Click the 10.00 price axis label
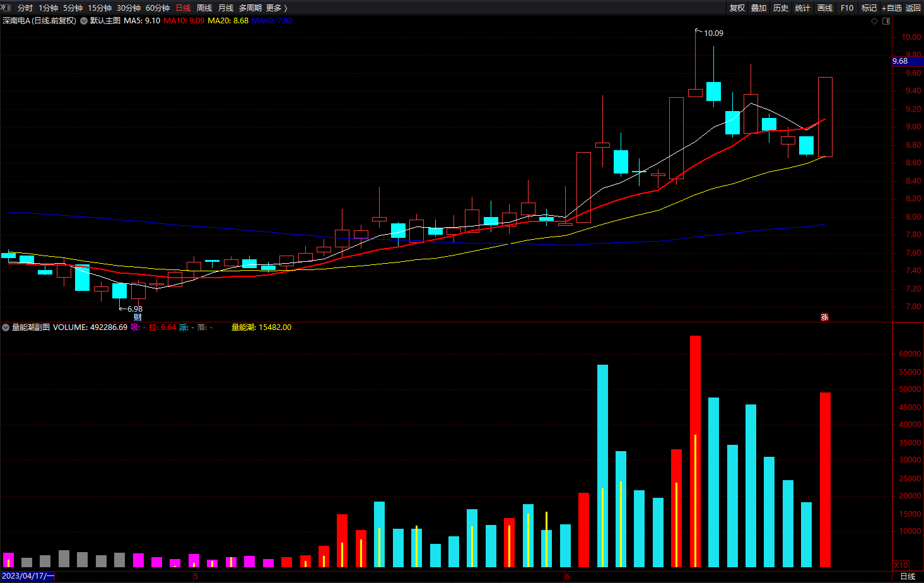Viewport: 924px width, 583px height. tap(911, 37)
